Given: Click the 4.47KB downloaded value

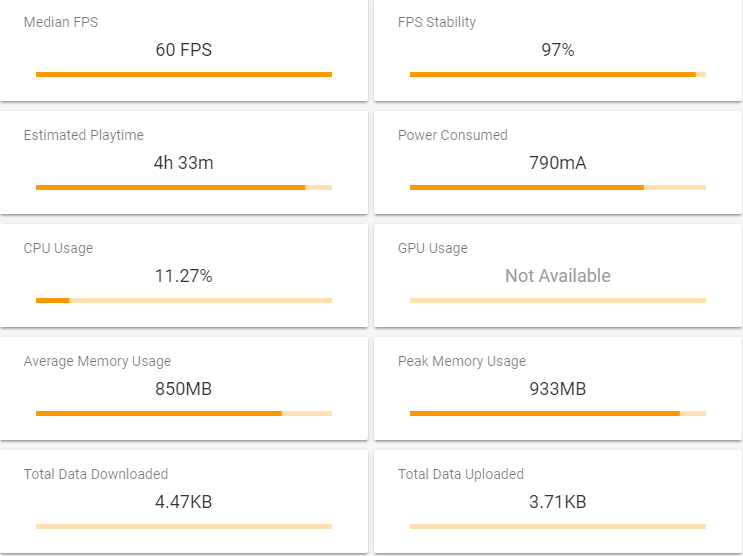Looking at the screenshot, I should point(184,502).
